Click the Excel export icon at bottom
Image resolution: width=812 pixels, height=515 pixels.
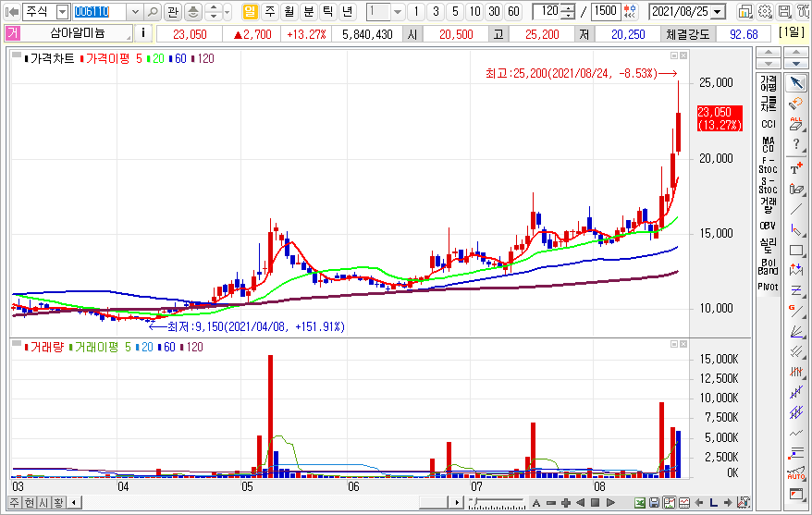point(640,503)
